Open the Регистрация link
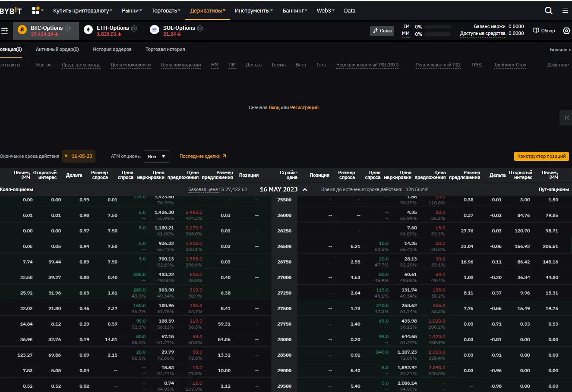Viewport: 572px width, 392px height. [x=305, y=107]
